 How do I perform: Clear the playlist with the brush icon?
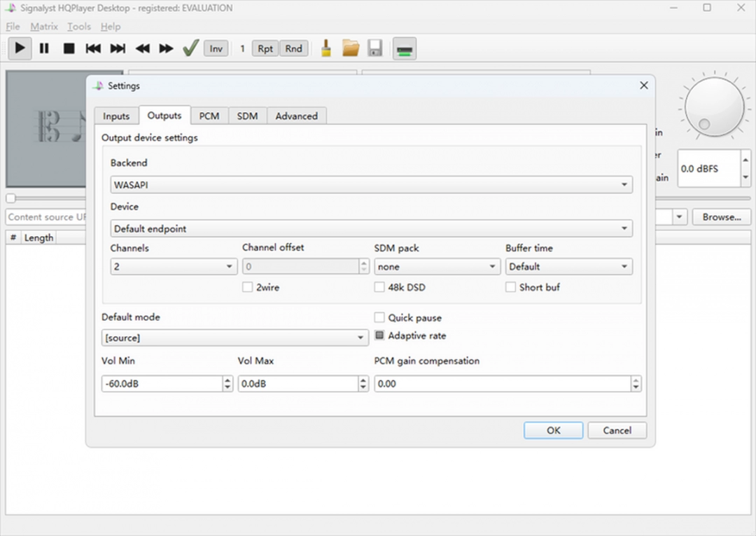click(x=325, y=48)
